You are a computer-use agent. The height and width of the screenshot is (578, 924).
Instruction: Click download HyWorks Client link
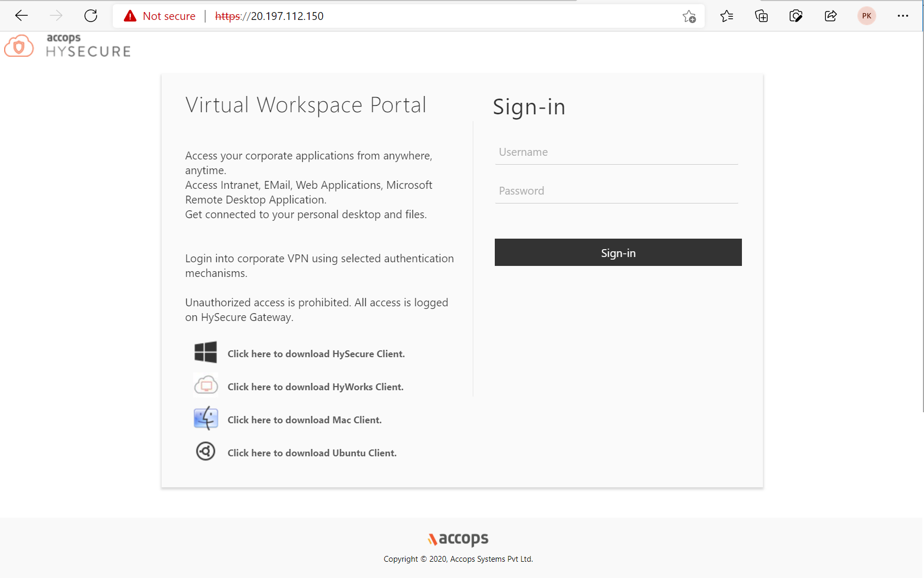(315, 387)
